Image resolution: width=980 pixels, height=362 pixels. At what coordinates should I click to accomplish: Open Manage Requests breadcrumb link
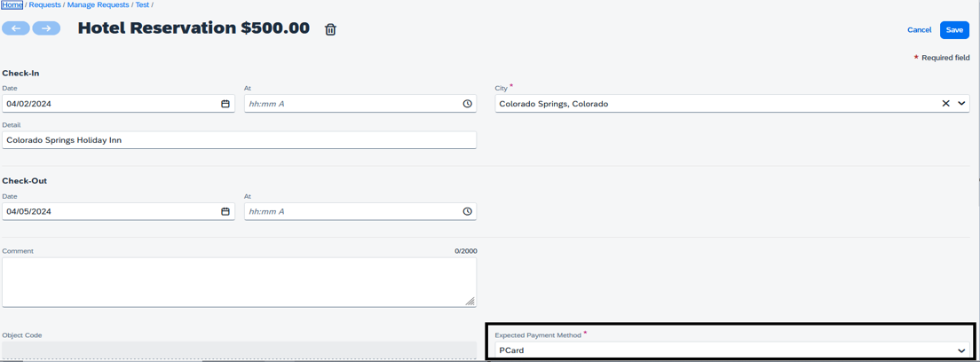point(98,5)
